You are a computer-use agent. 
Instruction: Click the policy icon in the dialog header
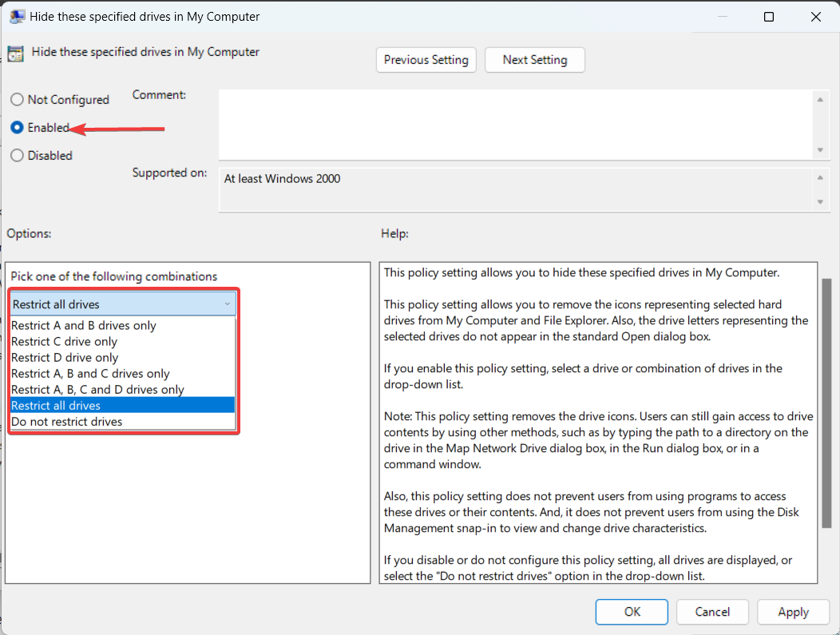tap(15, 52)
